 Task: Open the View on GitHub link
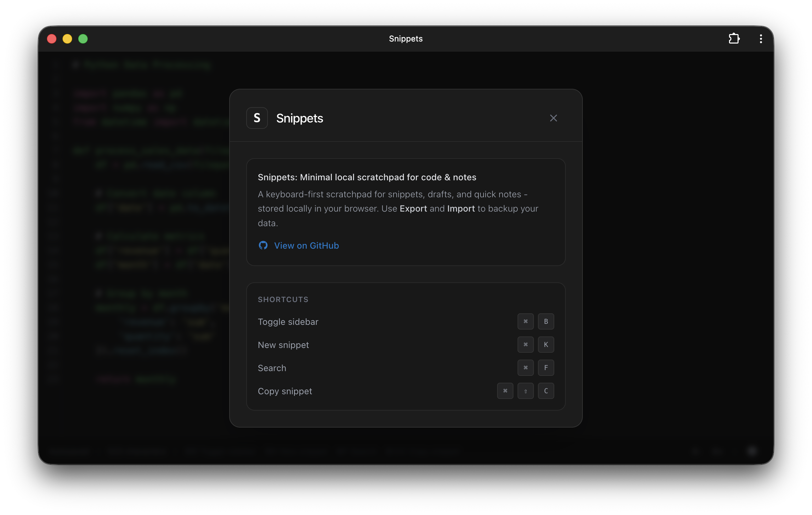pos(306,245)
